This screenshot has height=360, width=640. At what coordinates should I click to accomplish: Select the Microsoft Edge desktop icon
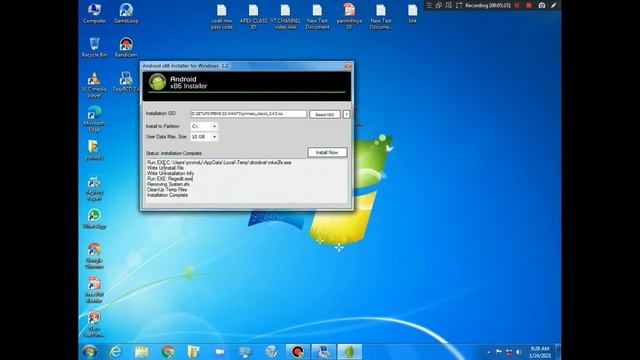coord(94,119)
